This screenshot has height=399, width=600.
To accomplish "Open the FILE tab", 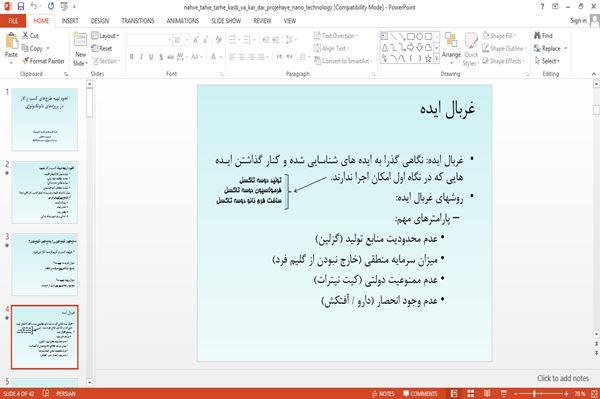I will (x=13, y=21).
